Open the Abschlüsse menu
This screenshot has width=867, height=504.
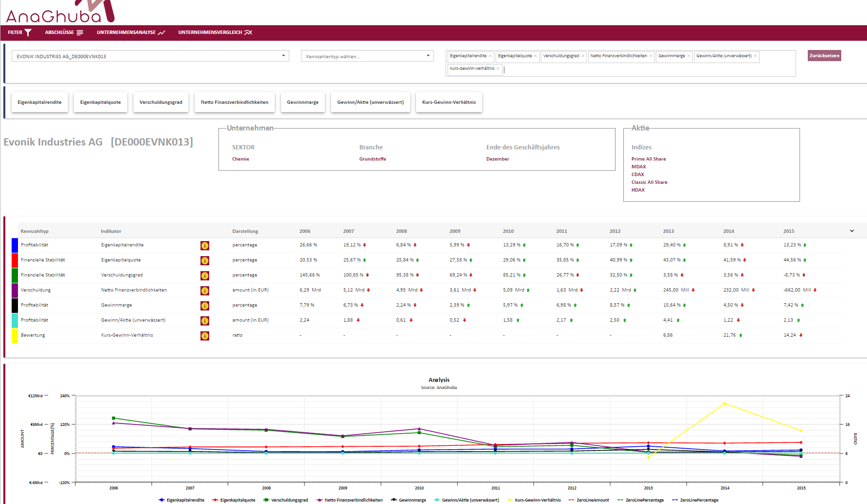click(x=64, y=33)
